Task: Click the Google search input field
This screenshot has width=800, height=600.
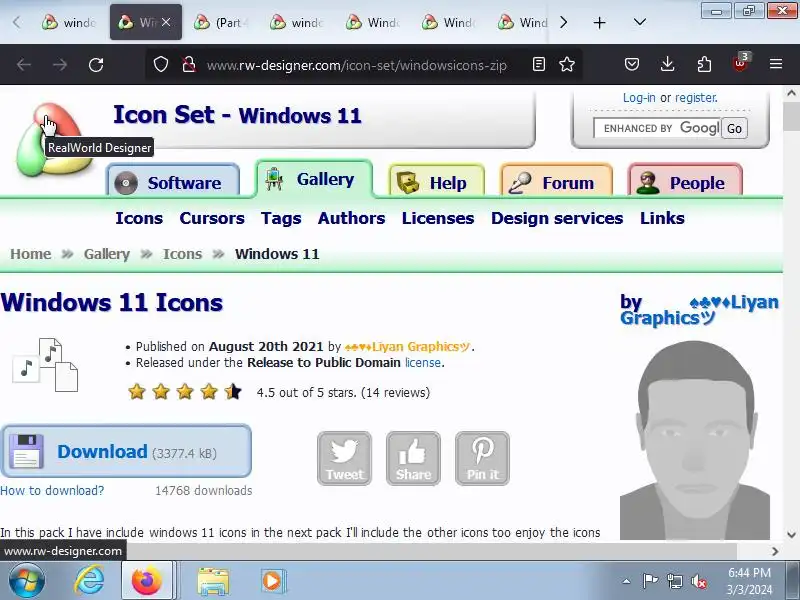Action: coord(657,128)
